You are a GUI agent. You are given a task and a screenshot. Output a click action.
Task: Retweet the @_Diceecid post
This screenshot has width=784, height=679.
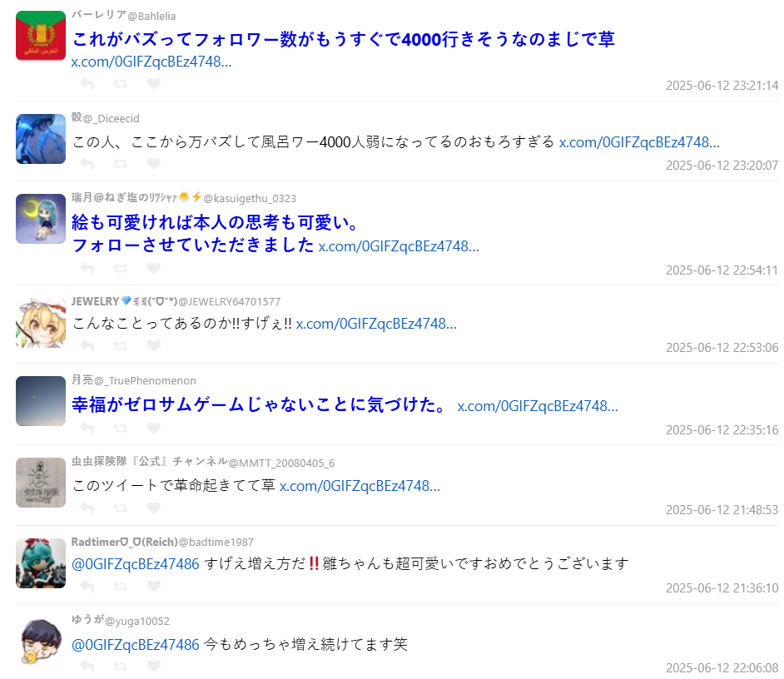[121, 163]
